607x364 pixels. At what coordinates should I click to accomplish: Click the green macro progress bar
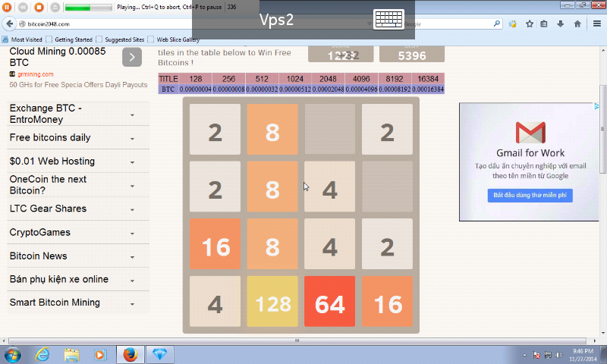[88, 8]
